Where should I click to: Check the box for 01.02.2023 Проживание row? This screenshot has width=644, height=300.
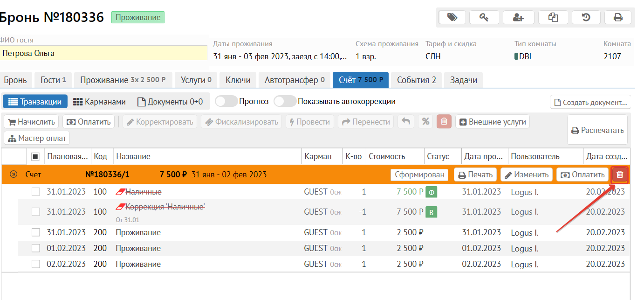tap(36, 248)
